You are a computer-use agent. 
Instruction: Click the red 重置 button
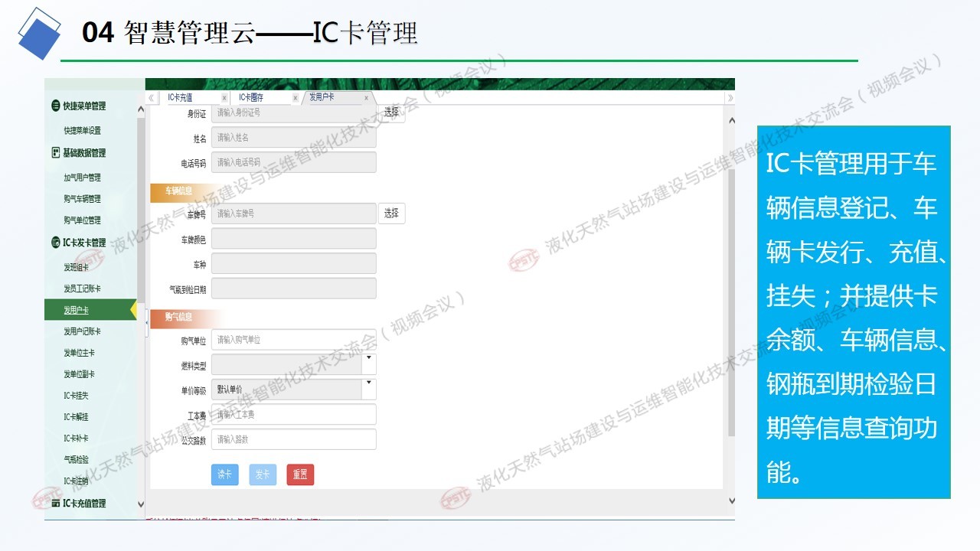click(300, 474)
